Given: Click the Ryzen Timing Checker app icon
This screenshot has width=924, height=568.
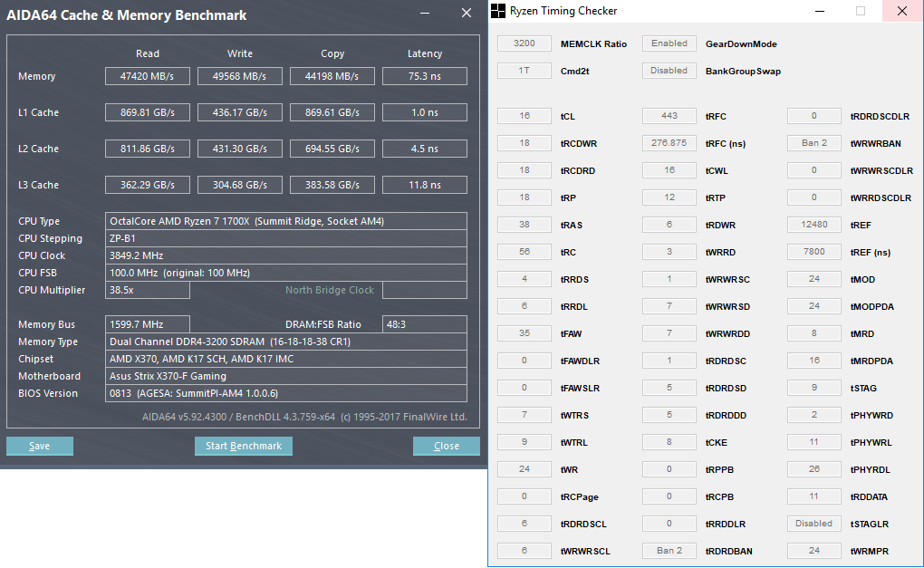Looking at the screenshot, I should coord(498,11).
